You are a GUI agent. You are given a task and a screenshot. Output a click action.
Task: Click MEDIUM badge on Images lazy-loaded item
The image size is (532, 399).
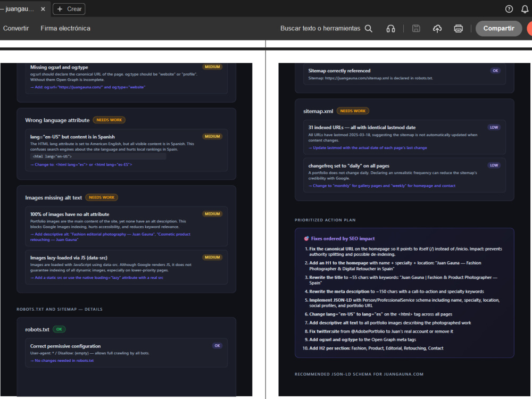coord(212,257)
